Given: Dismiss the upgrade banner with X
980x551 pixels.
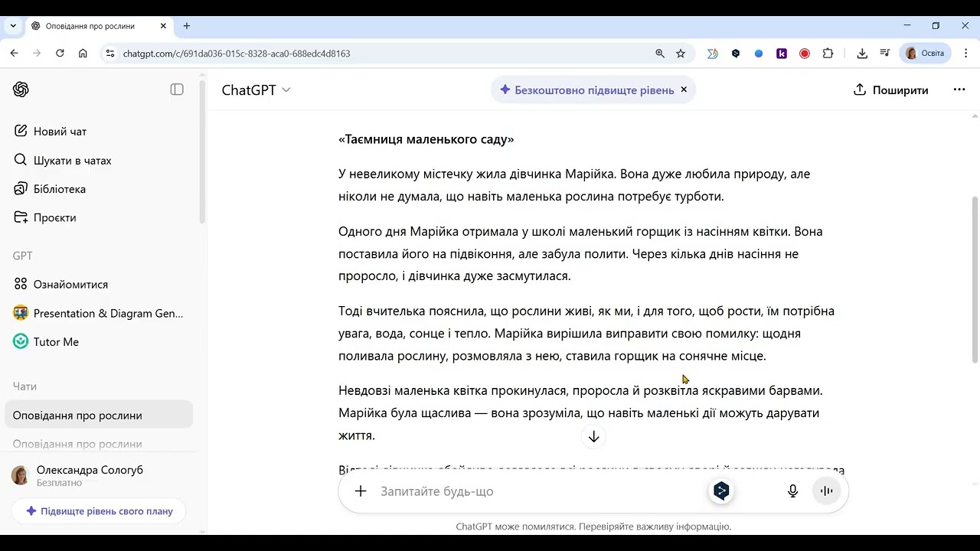Looking at the screenshot, I should click(684, 90).
